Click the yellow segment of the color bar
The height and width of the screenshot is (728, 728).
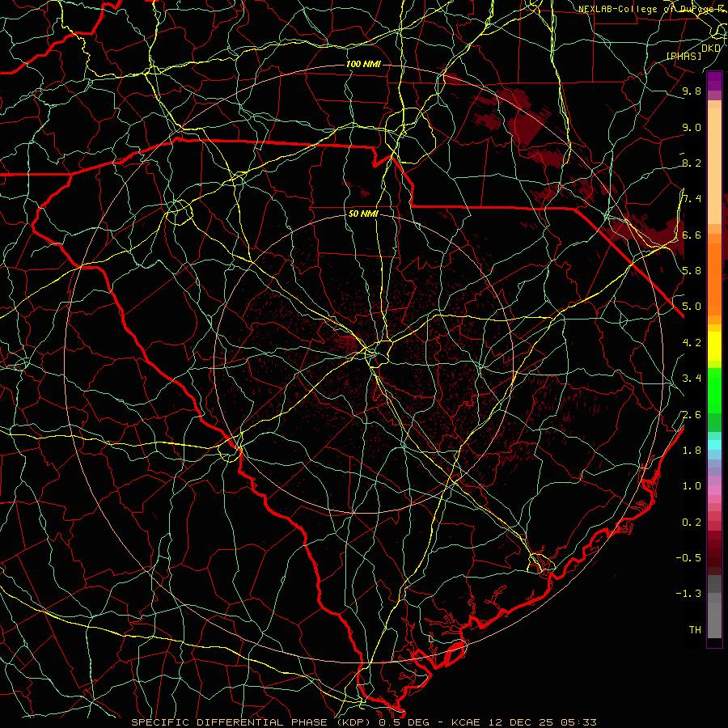[714, 346]
